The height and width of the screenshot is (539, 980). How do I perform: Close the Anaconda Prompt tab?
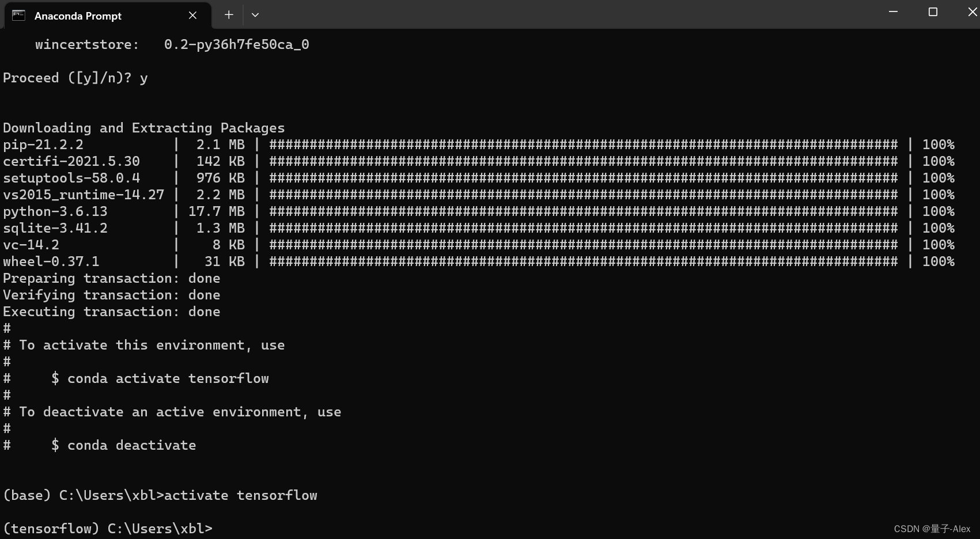pos(192,16)
